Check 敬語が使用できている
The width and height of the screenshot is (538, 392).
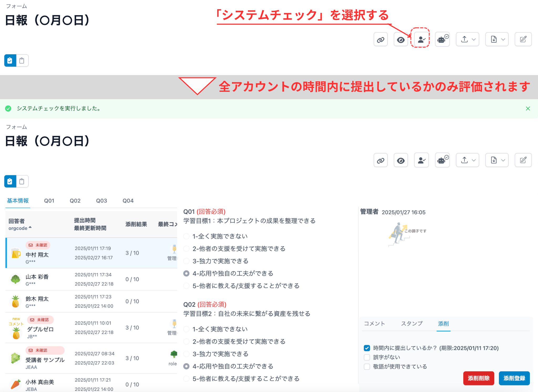pos(367,367)
